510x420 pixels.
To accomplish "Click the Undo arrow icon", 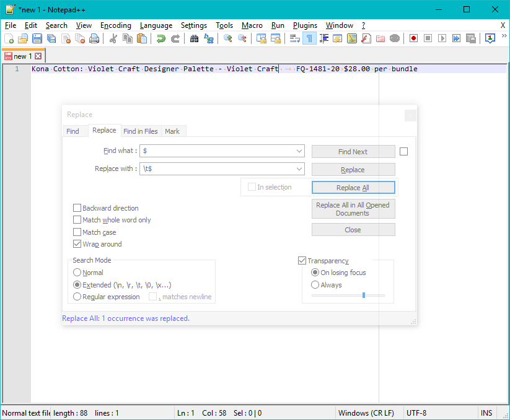I will (160, 38).
